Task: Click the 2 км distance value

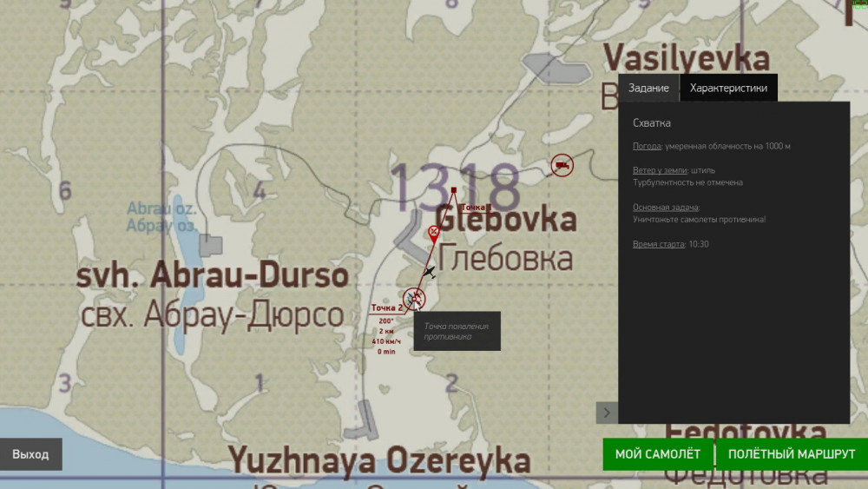Action: pos(386,331)
